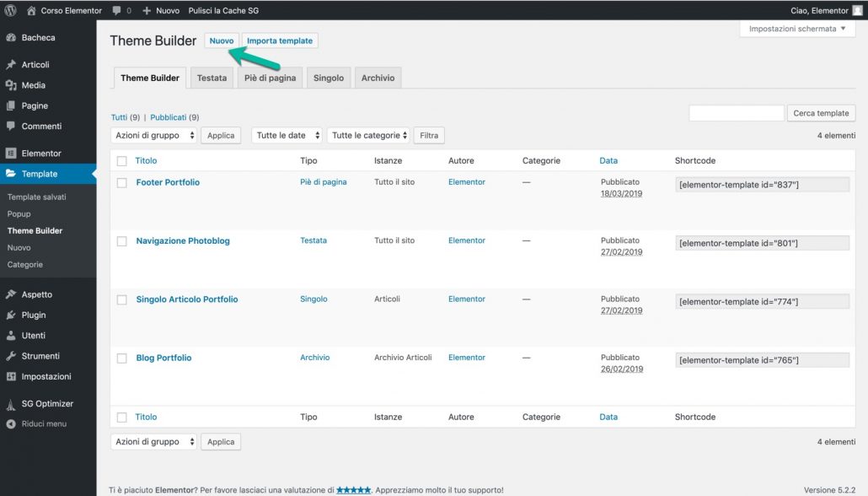868x496 pixels.
Task: Check the Navigazione Photoblog row checkbox
Action: click(x=122, y=241)
